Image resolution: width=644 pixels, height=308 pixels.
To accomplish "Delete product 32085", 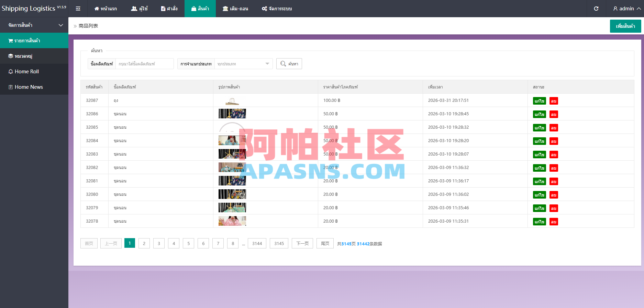I will coord(554,128).
